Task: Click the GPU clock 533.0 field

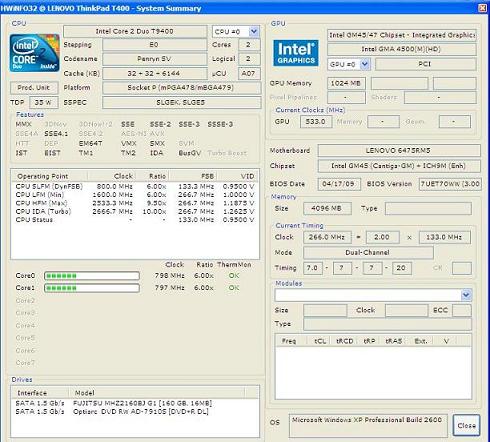Action: [316, 122]
